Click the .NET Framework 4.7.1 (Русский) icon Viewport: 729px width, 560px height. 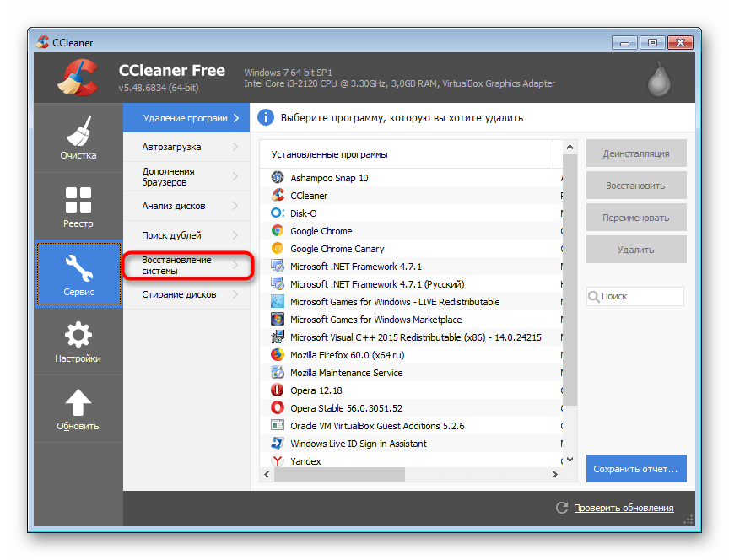(278, 284)
